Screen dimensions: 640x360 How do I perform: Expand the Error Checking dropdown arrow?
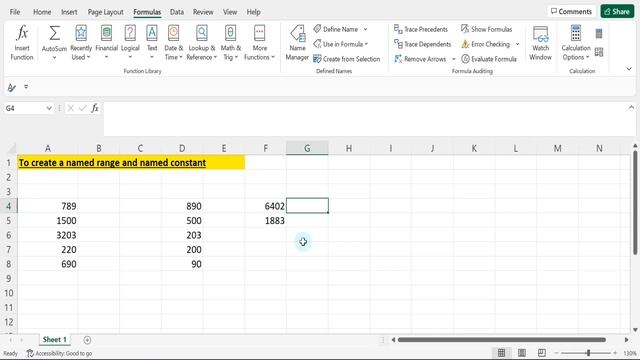517,44
